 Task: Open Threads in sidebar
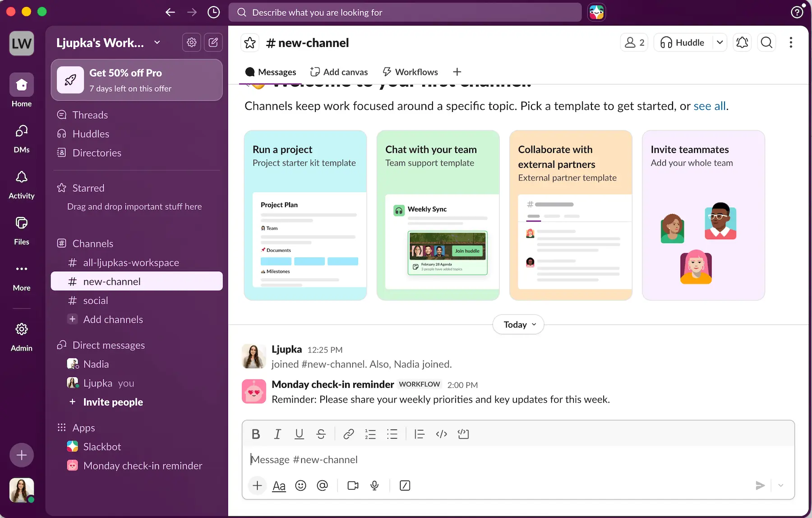[x=137, y=115]
